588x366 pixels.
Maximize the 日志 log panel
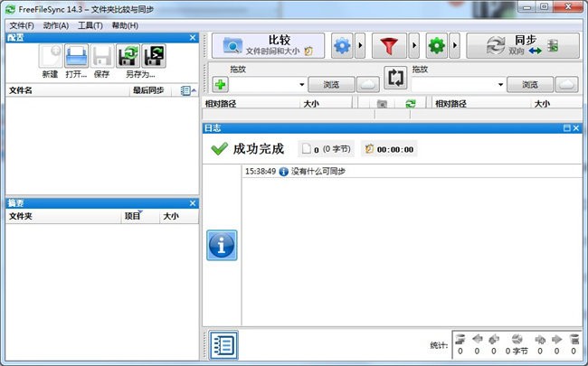567,128
